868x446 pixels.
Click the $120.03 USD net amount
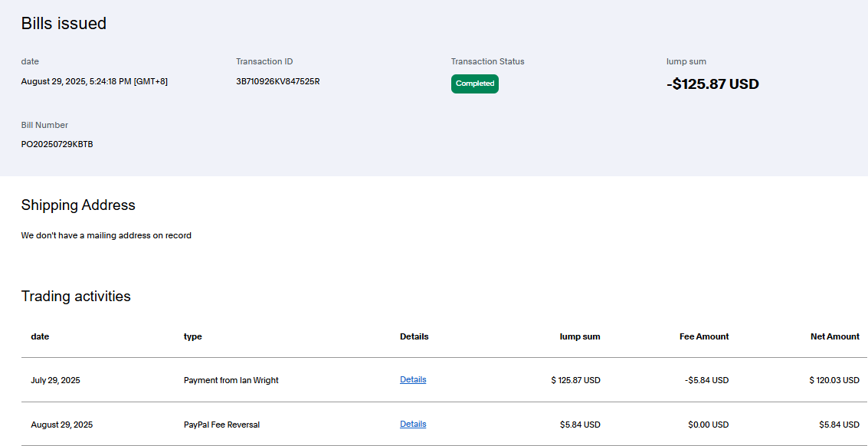[x=834, y=380]
